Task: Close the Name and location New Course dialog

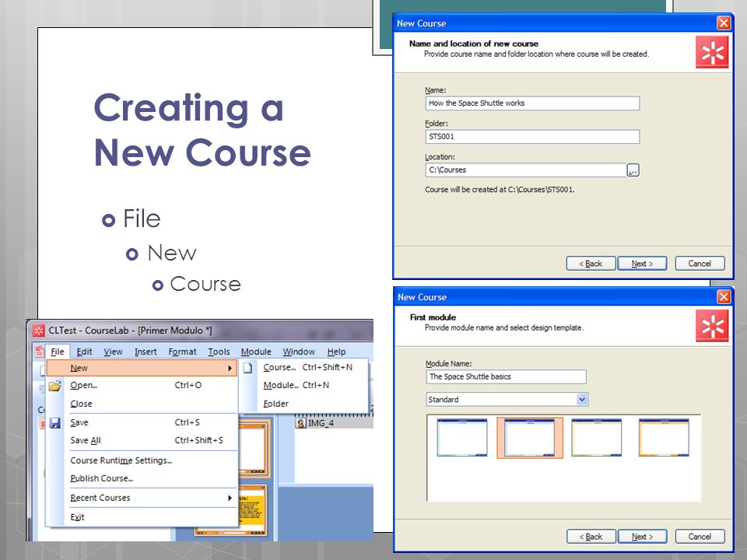Action: (724, 23)
